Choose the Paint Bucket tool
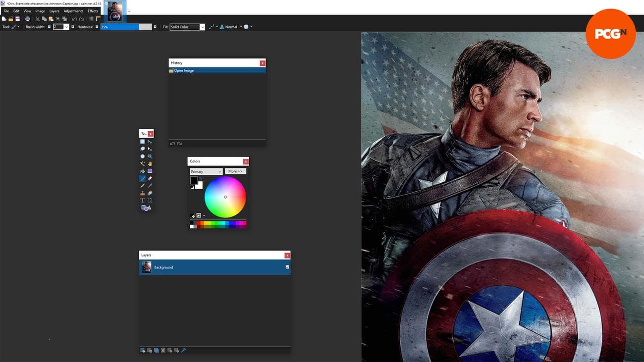The width and height of the screenshot is (644, 362). (143, 171)
